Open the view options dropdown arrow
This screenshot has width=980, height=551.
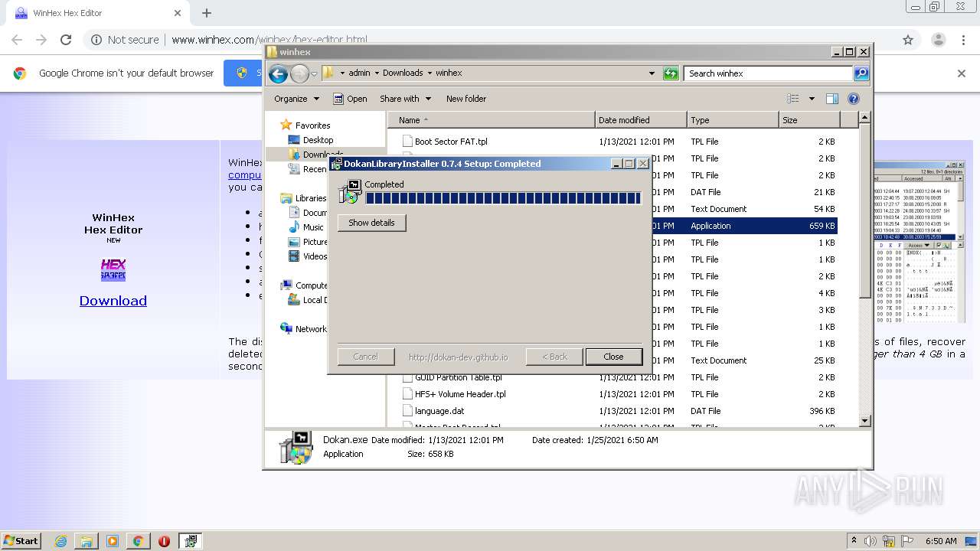click(x=812, y=99)
